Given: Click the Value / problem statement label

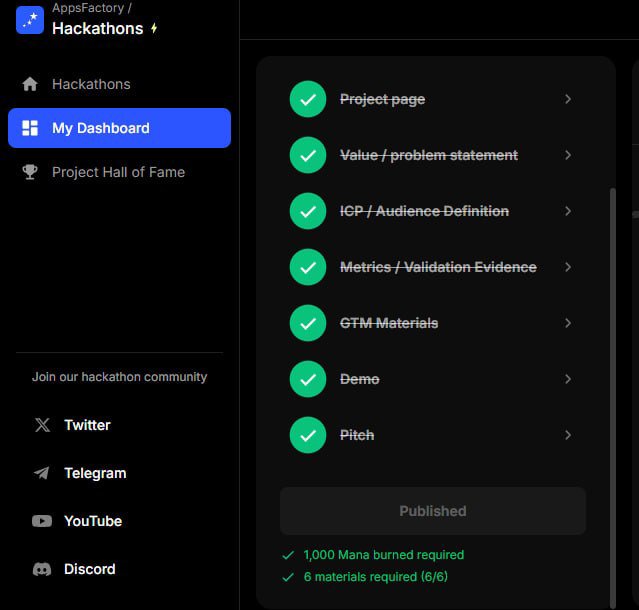Looking at the screenshot, I should [429, 155].
